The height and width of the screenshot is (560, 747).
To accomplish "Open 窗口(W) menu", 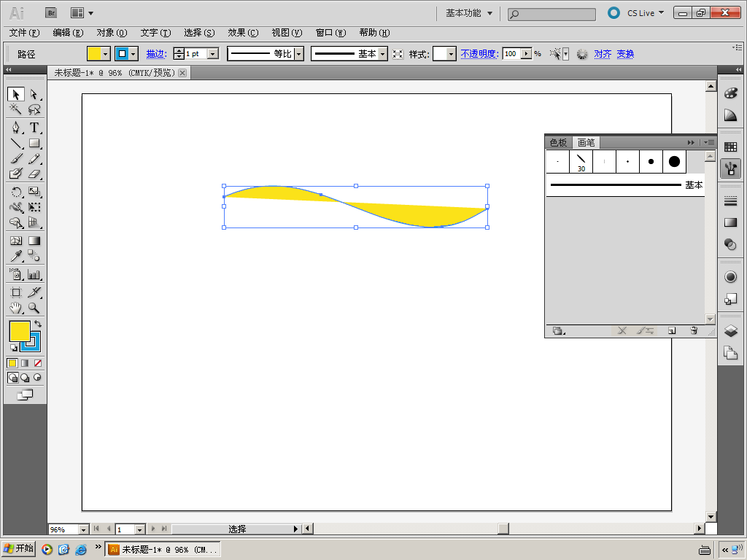I will (x=330, y=33).
